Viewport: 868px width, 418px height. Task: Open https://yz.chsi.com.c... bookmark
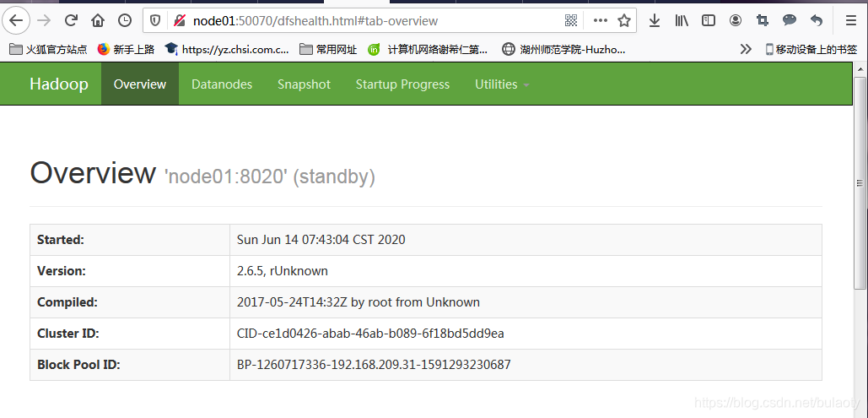(227, 49)
